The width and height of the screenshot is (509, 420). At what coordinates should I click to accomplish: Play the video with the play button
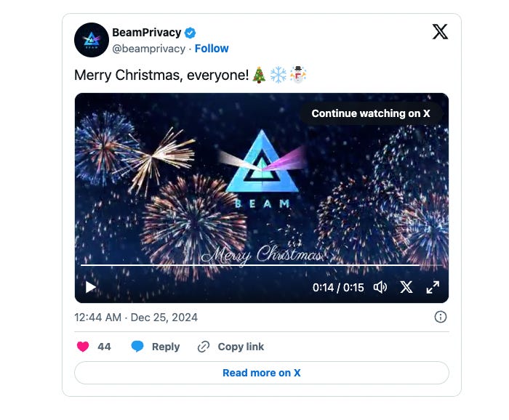click(90, 287)
